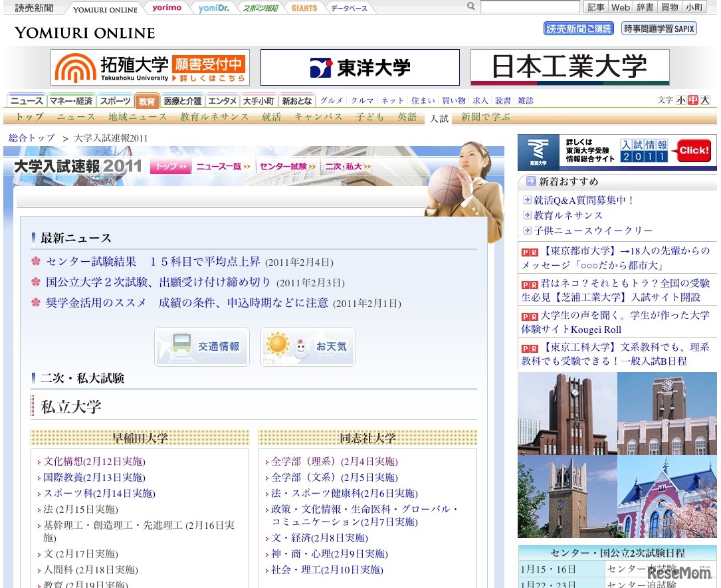Open the 新聞で学ぶ submenu item
The width and height of the screenshot is (721, 588).
click(486, 117)
